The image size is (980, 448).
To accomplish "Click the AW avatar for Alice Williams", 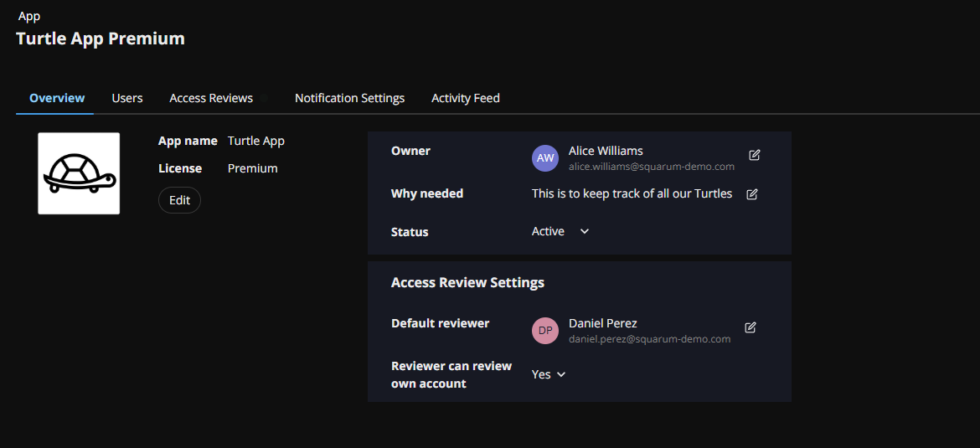I will point(545,158).
